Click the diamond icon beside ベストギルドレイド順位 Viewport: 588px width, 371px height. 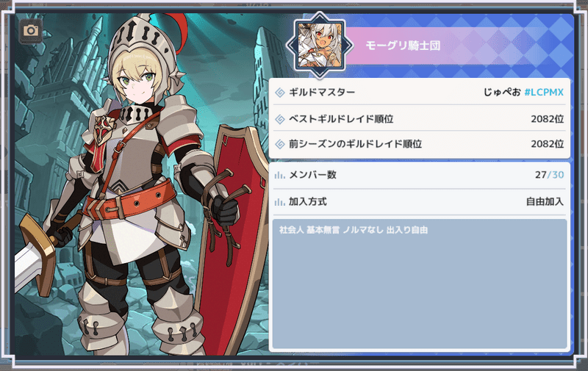tap(280, 119)
